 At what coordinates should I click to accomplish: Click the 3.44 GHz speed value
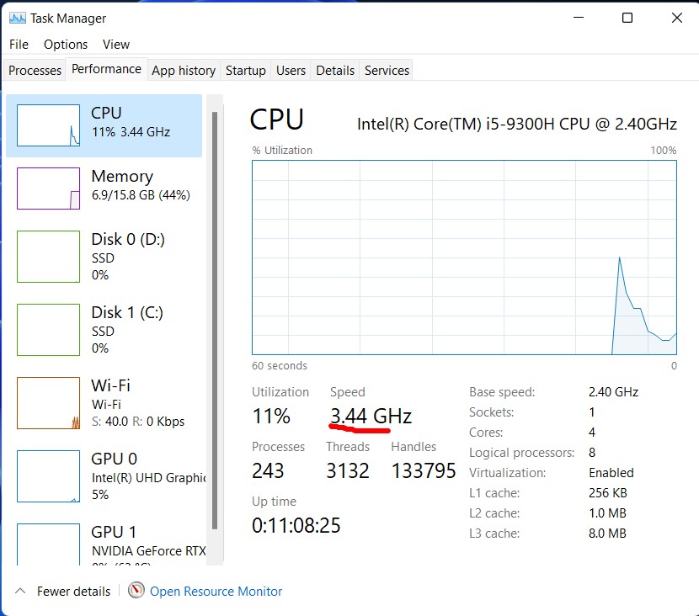pos(371,416)
